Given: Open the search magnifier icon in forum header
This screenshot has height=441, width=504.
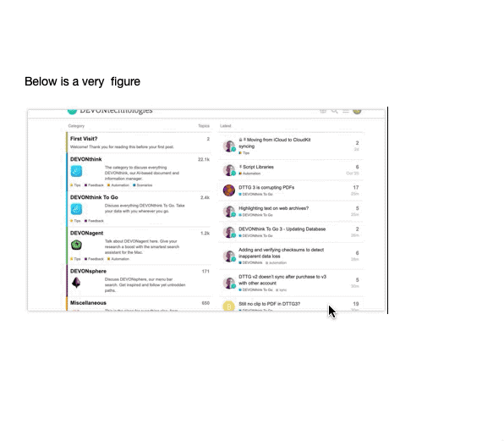Looking at the screenshot, I should click(334, 111).
